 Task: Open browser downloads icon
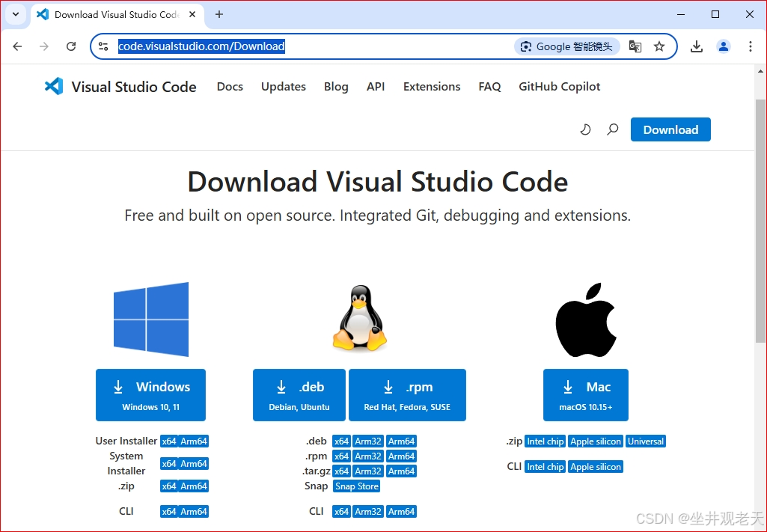(697, 46)
